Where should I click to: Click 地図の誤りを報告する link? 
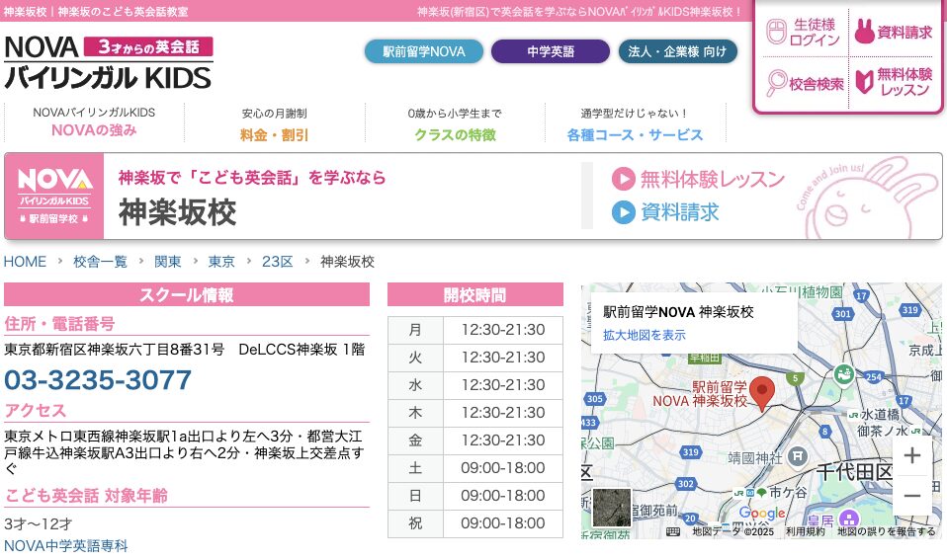coord(886,531)
